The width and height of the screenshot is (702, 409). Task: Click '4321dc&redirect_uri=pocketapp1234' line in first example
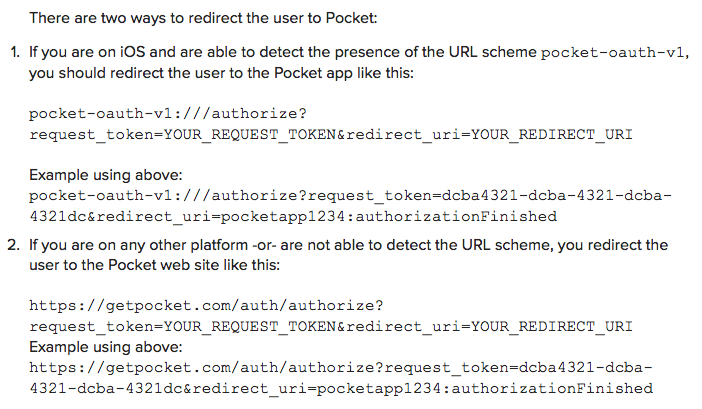pos(293,217)
